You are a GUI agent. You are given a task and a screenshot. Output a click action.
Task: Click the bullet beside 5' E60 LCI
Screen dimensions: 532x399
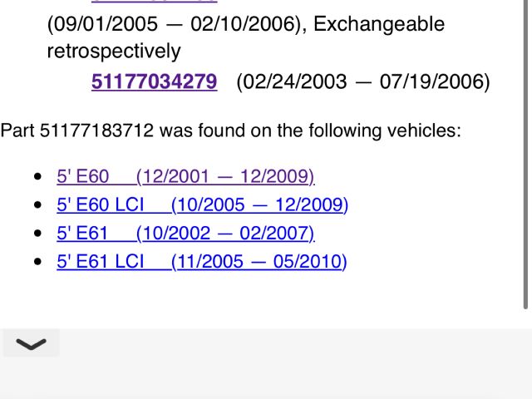point(37,205)
